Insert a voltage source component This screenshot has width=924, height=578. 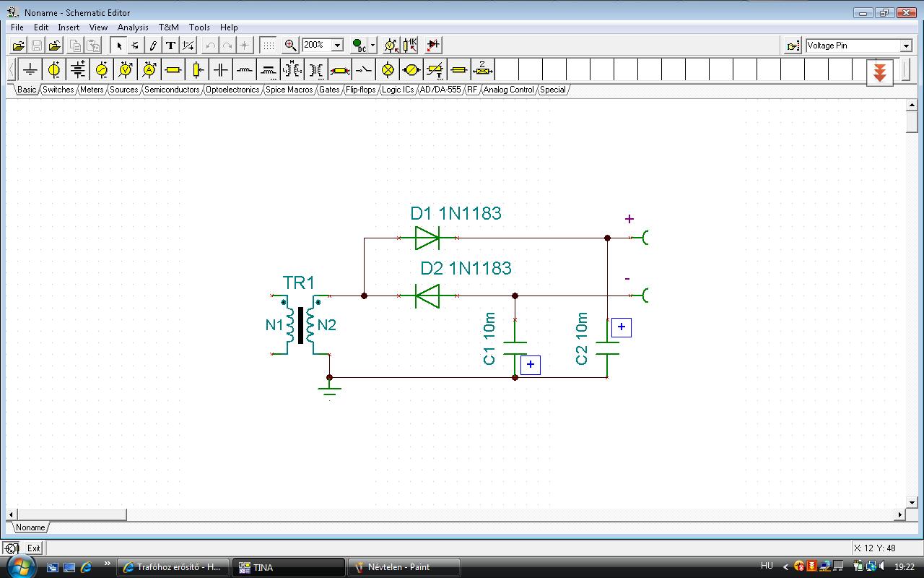53,69
